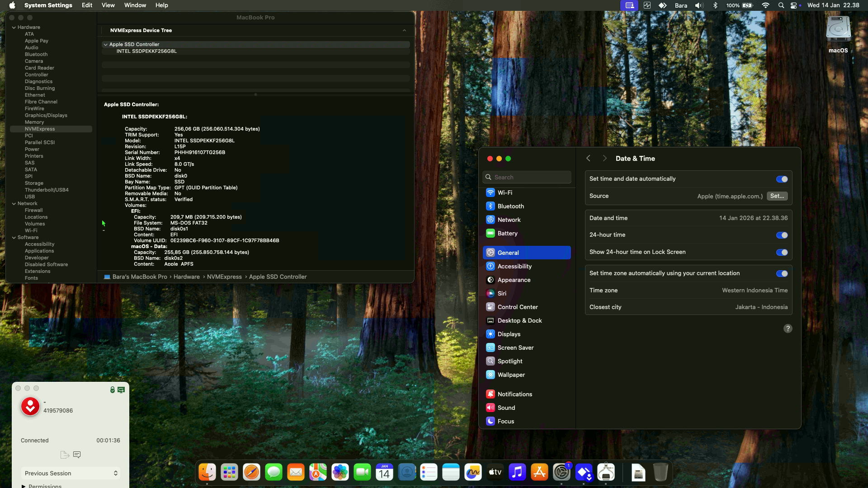The width and height of the screenshot is (868, 488).
Task: Go back with the left chevron button
Action: tap(588, 158)
